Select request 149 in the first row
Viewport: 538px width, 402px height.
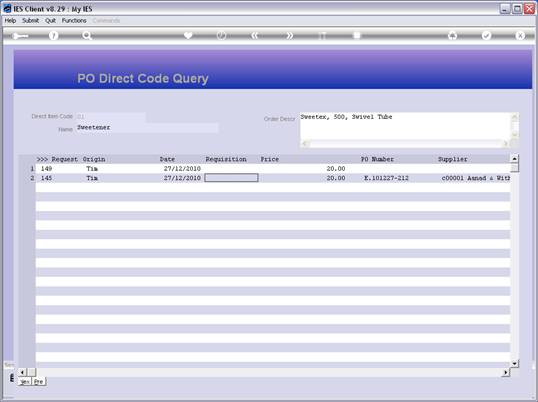46,168
